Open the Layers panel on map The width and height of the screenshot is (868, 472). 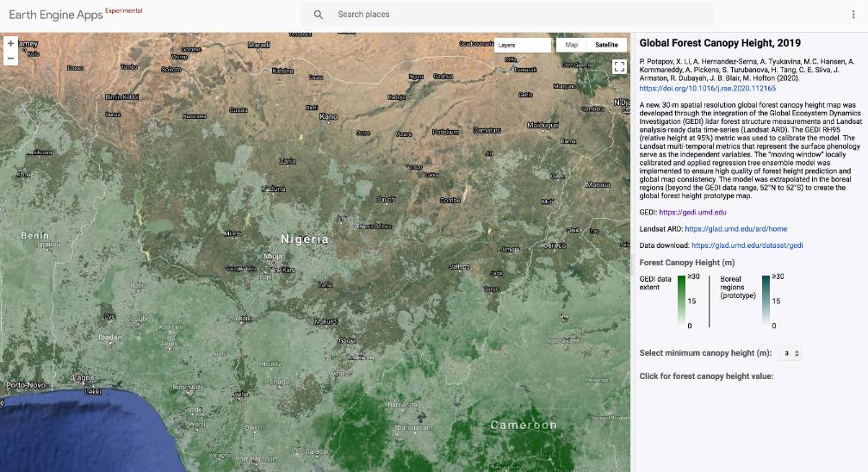coord(522,45)
